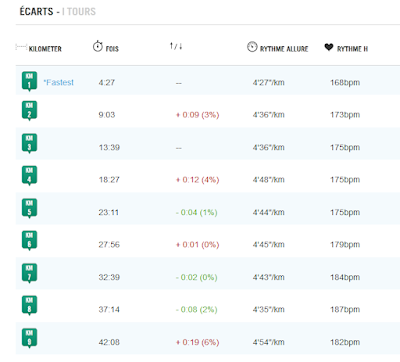Click the + 0:12 (4%) difference value
This screenshot has width=400, height=362.
coord(197,180)
